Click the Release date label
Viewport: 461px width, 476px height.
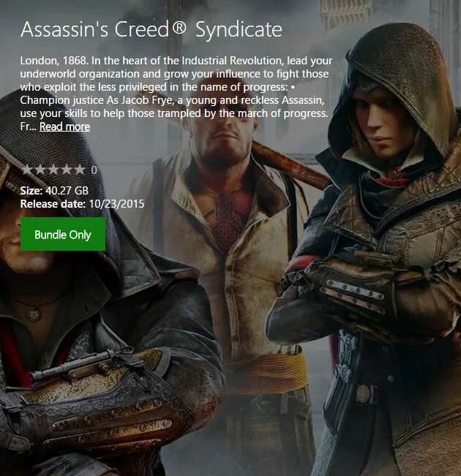coord(53,204)
